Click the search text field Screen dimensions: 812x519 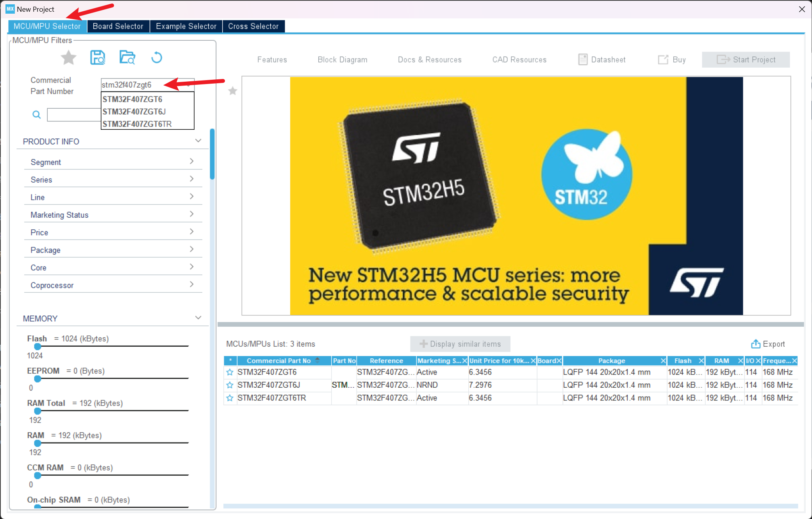(74, 115)
